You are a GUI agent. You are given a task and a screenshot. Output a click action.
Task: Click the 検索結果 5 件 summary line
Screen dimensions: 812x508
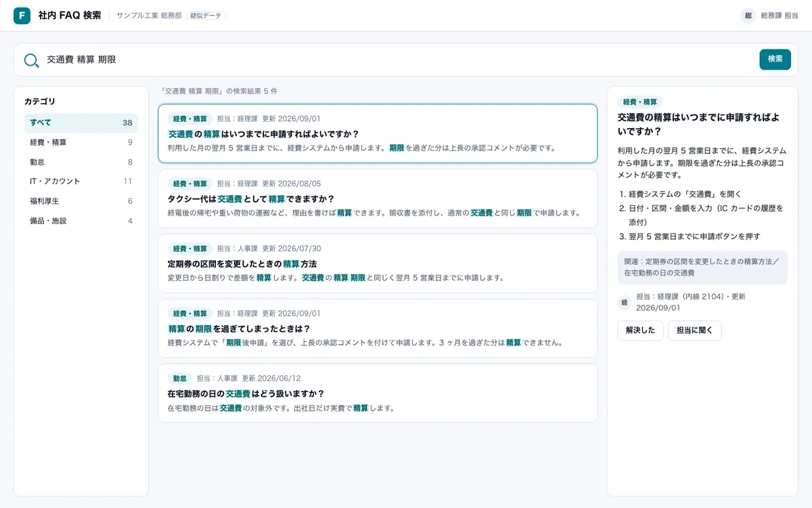[219, 91]
